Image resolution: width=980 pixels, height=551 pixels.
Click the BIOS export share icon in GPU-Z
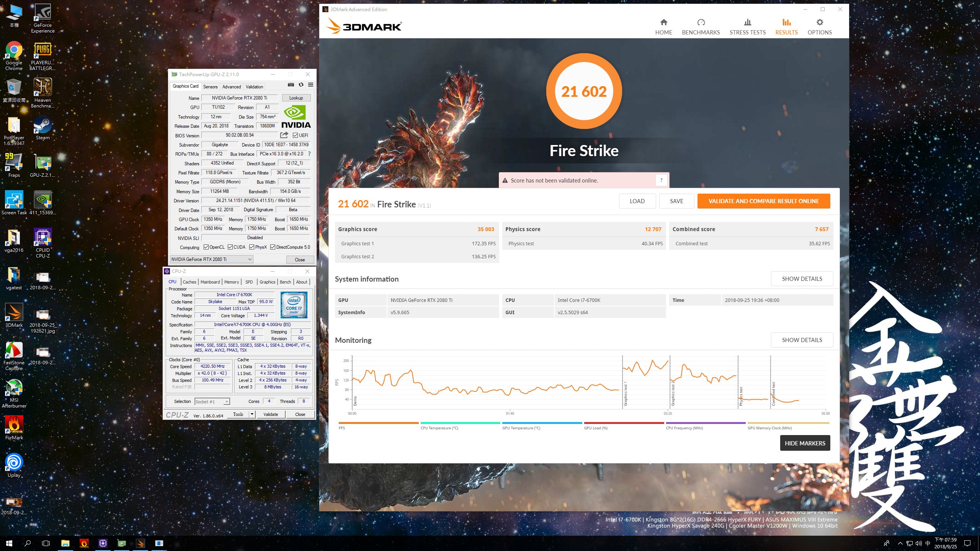pyautogui.click(x=284, y=135)
